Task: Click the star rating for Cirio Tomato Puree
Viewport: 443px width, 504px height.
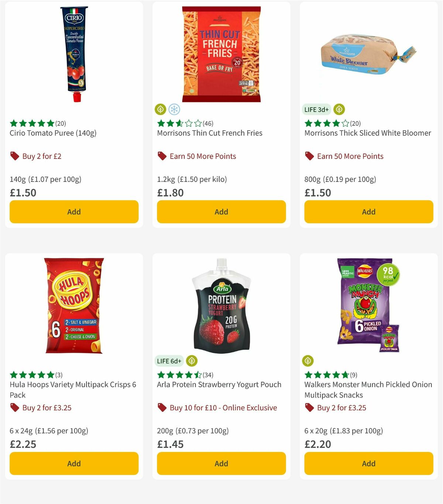Action: (x=31, y=124)
